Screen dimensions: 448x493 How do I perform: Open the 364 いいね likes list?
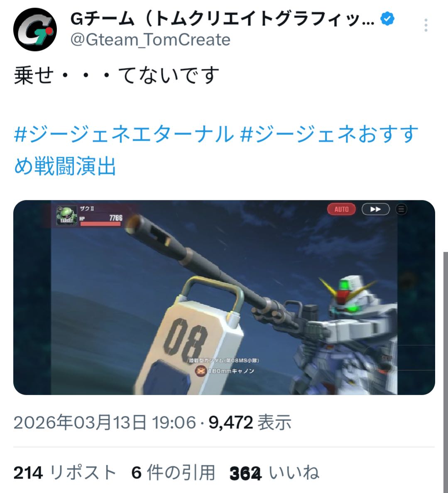pyautogui.click(x=274, y=473)
